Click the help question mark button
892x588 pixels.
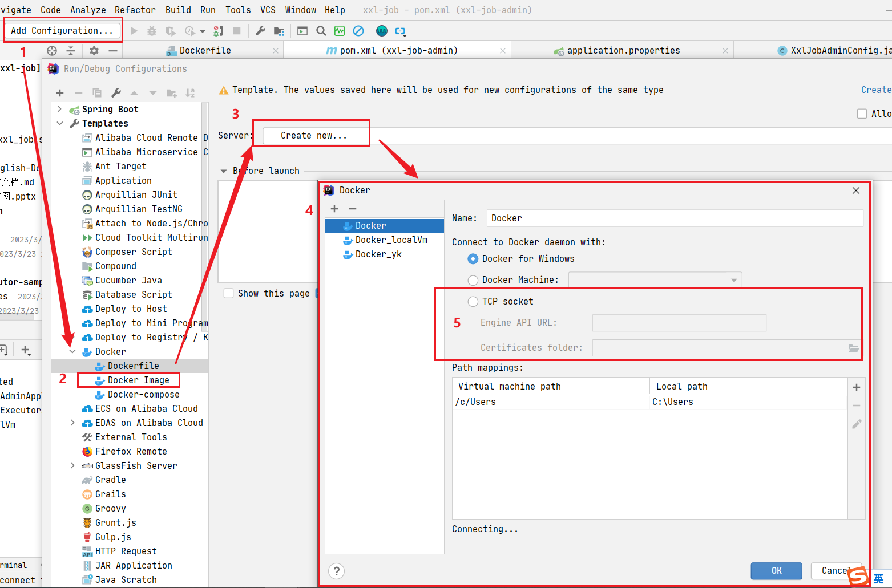(x=337, y=571)
